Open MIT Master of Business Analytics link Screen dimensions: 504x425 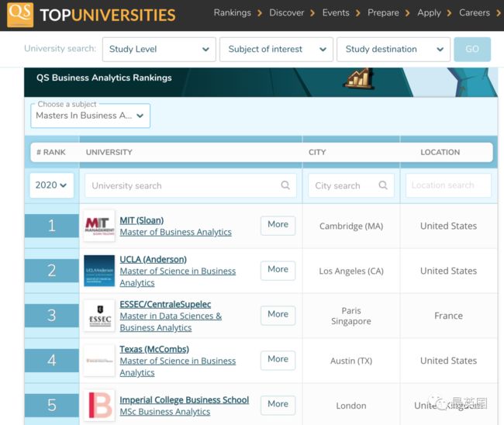(175, 232)
